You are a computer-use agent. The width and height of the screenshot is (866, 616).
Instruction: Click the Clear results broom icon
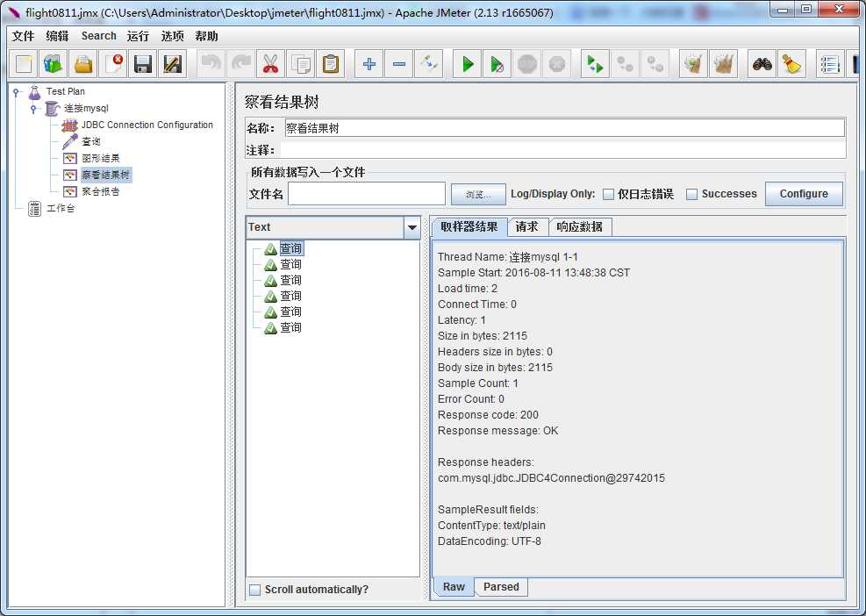[693, 64]
